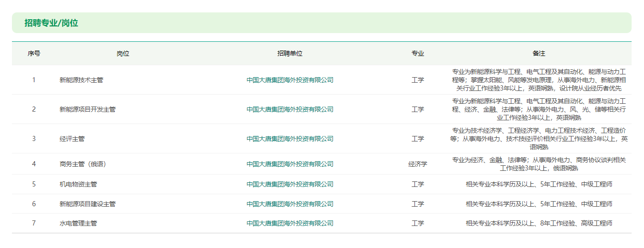
Task: Click row number 5 in 序号 column
Action: pos(34,184)
